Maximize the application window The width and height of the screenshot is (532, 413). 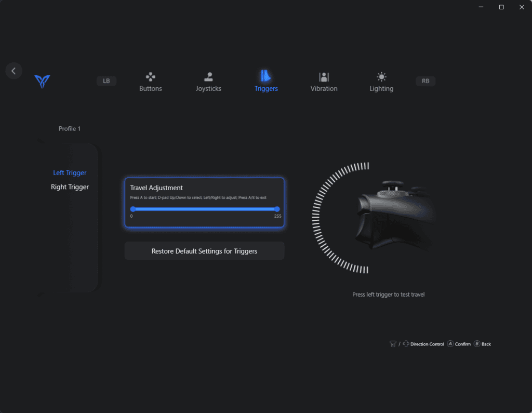tap(501, 7)
